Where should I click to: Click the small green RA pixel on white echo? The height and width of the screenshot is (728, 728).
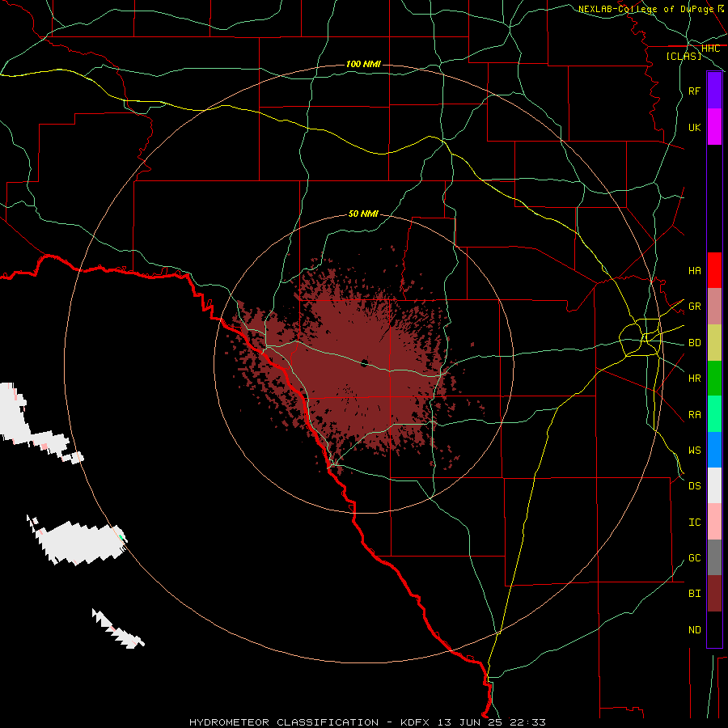click(x=121, y=537)
